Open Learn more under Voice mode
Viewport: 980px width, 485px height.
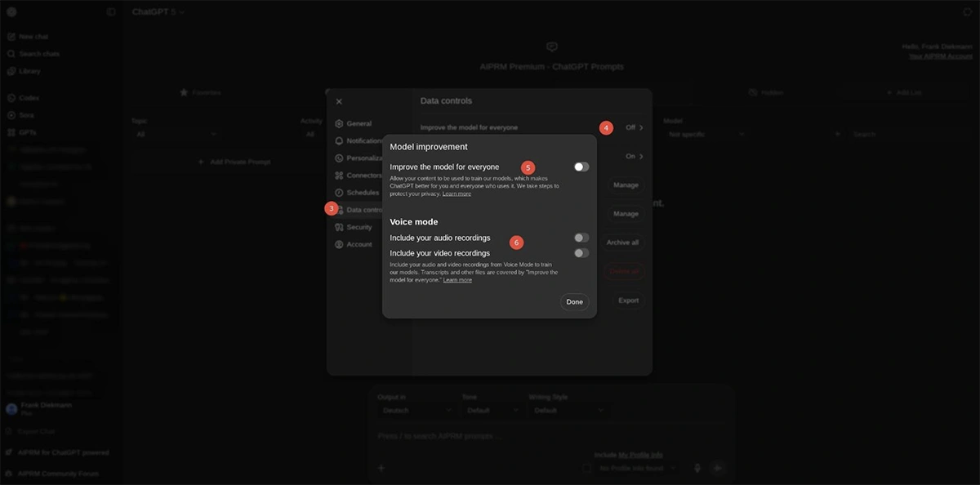457,280
